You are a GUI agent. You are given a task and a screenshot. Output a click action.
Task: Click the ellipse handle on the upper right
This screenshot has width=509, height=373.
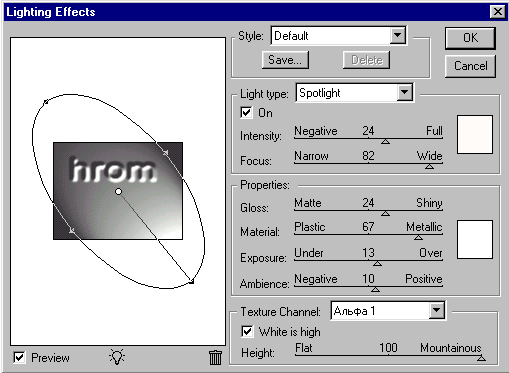[x=166, y=153]
